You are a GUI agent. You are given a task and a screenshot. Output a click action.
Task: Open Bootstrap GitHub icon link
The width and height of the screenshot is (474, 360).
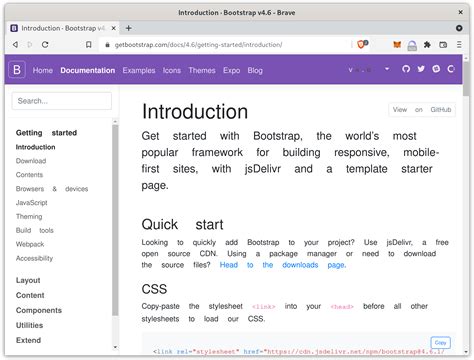click(406, 69)
